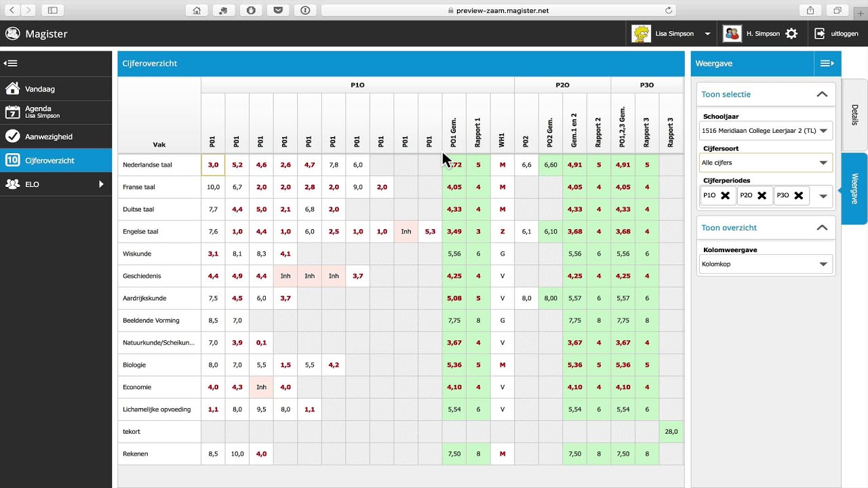Viewport: 868px width, 488px height.
Task: Click the ELO people icon
Action: tap(12, 184)
